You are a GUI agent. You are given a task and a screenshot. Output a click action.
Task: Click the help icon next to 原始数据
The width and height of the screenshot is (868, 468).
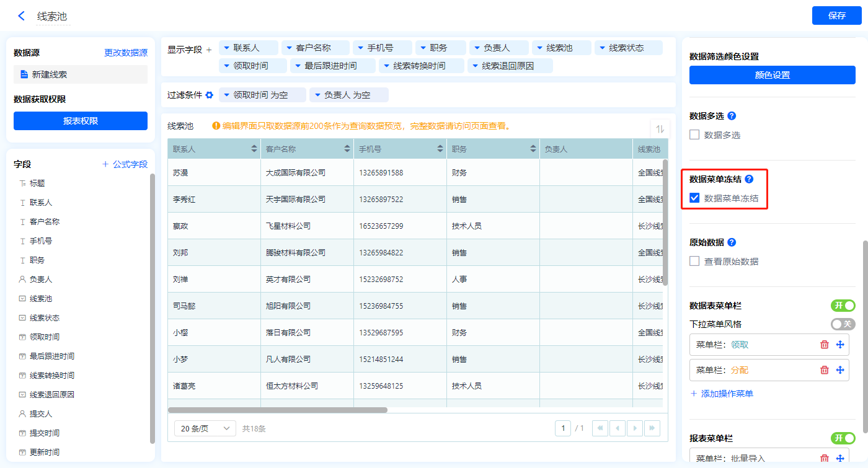[732, 242]
